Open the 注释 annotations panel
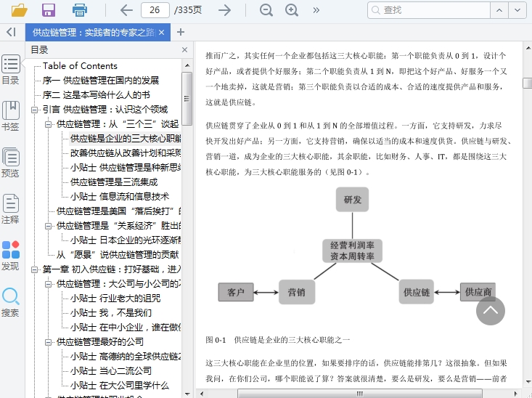 (11, 209)
